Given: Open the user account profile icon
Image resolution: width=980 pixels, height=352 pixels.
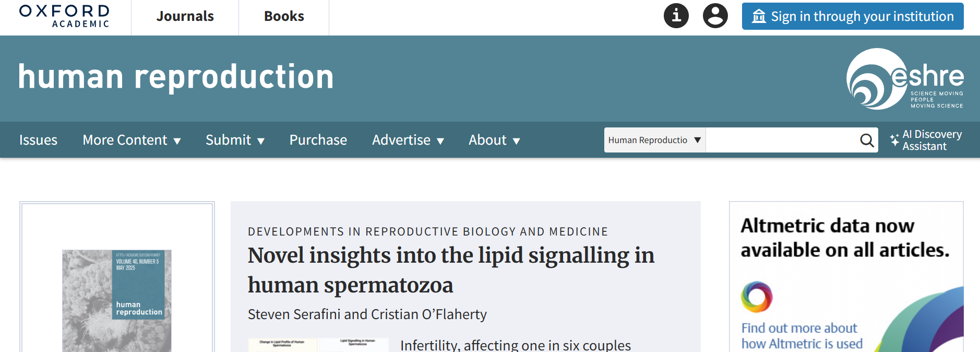Looking at the screenshot, I should [x=715, y=16].
